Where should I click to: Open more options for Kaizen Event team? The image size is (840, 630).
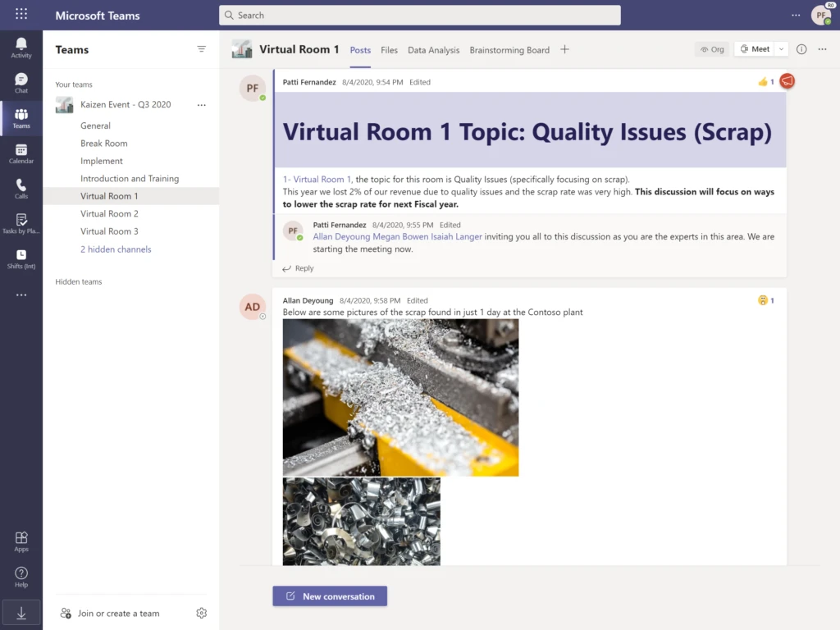point(201,104)
